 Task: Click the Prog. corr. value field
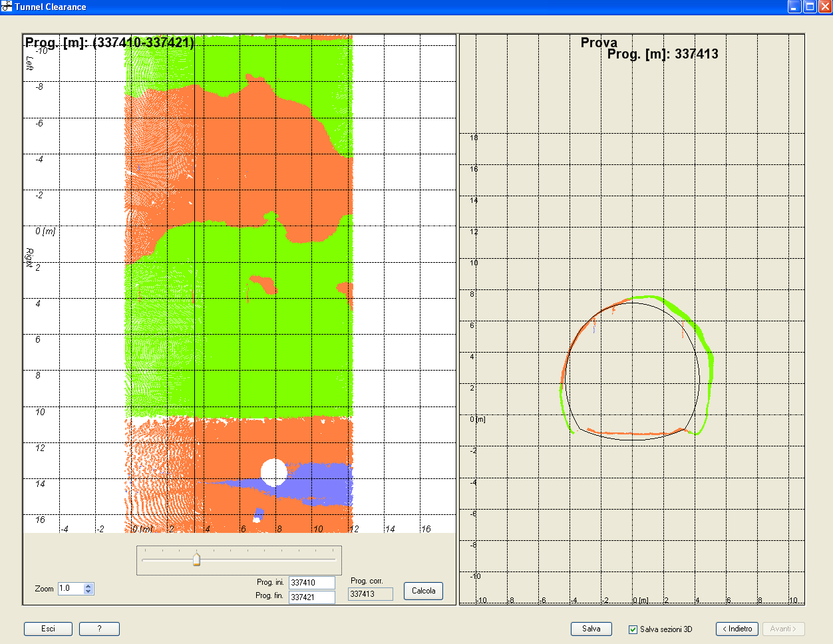[x=370, y=594]
